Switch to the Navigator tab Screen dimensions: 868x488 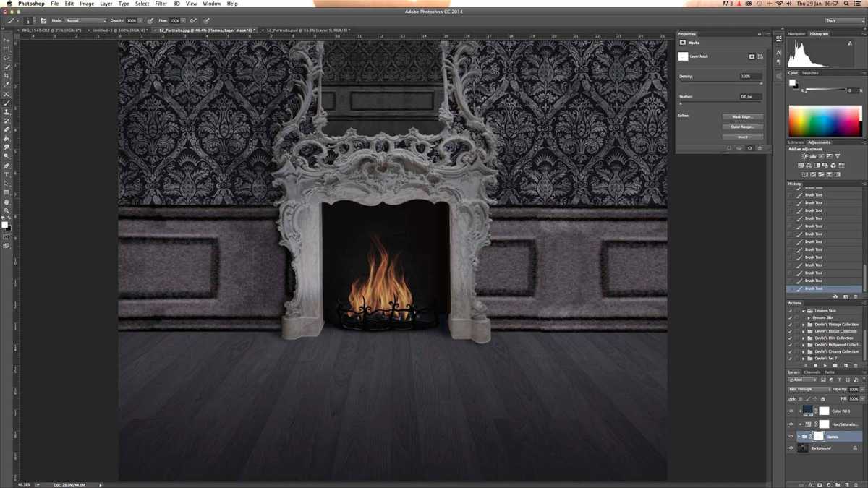pos(796,34)
